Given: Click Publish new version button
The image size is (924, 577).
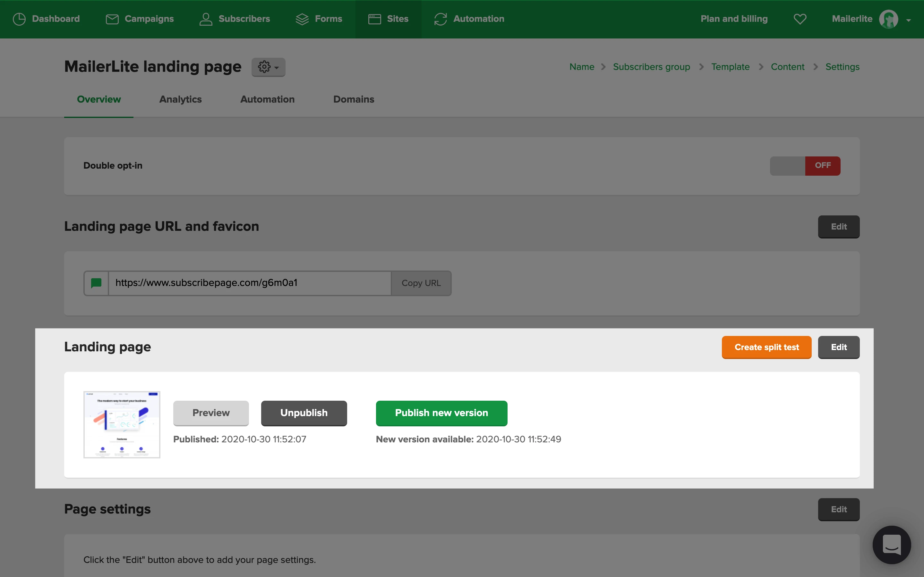Looking at the screenshot, I should pos(441,413).
